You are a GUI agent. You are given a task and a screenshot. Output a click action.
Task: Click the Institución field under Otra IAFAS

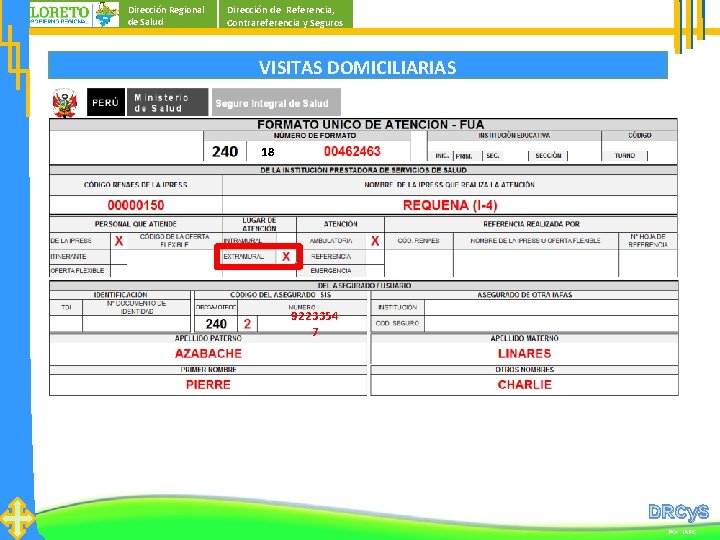pyautogui.click(x=551, y=307)
